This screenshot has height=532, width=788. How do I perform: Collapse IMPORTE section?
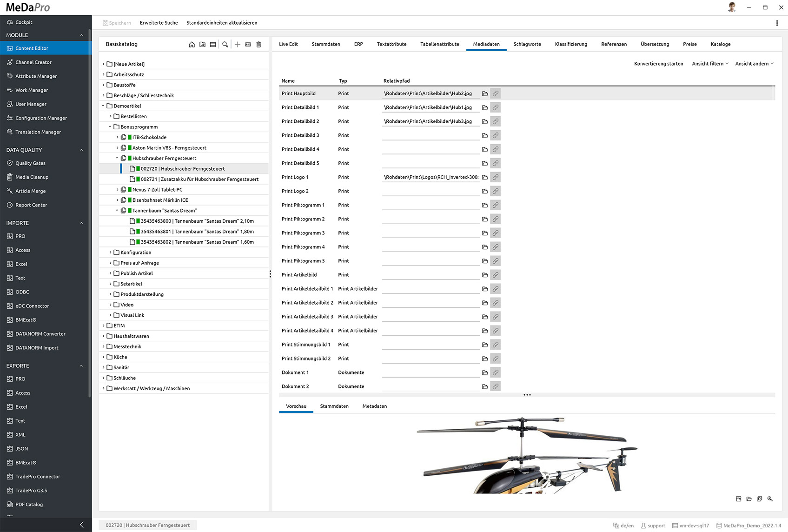coord(81,223)
